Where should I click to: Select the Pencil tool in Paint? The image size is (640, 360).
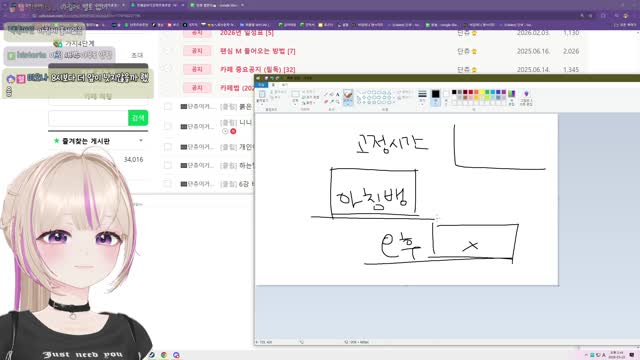pos(326,95)
